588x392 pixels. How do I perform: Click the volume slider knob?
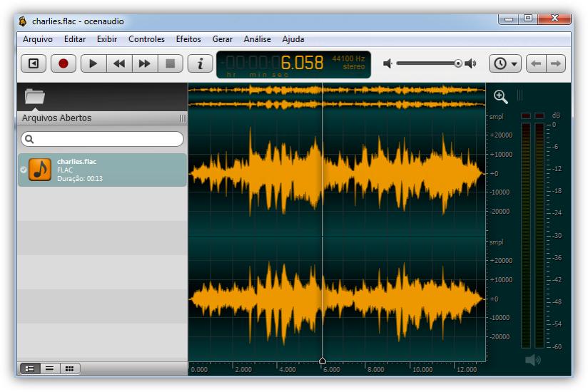(458, 63)
